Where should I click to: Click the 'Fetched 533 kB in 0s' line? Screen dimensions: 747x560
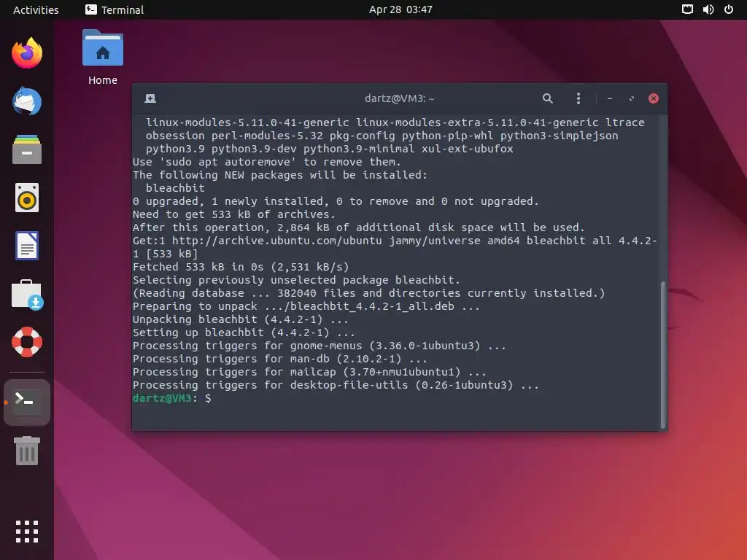tap(241, 267)
